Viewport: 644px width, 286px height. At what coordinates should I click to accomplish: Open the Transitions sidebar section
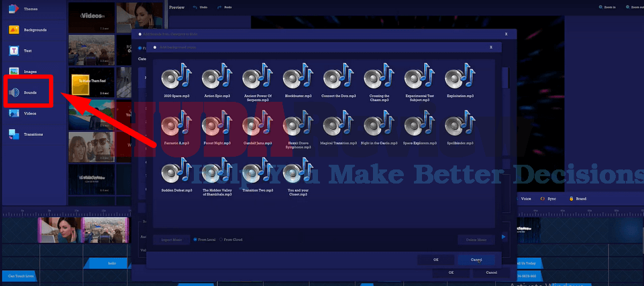pos(14,134)
